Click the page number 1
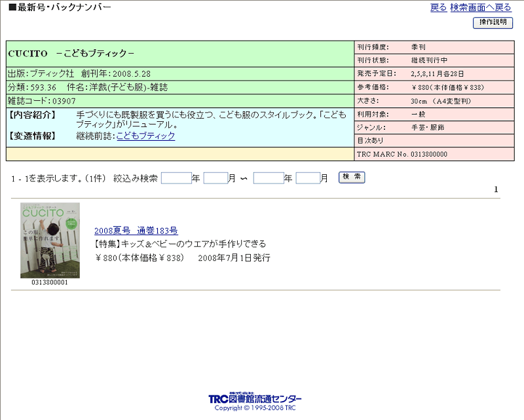The image size is (524, 420). pyautogui.click(x=496, y=189)
